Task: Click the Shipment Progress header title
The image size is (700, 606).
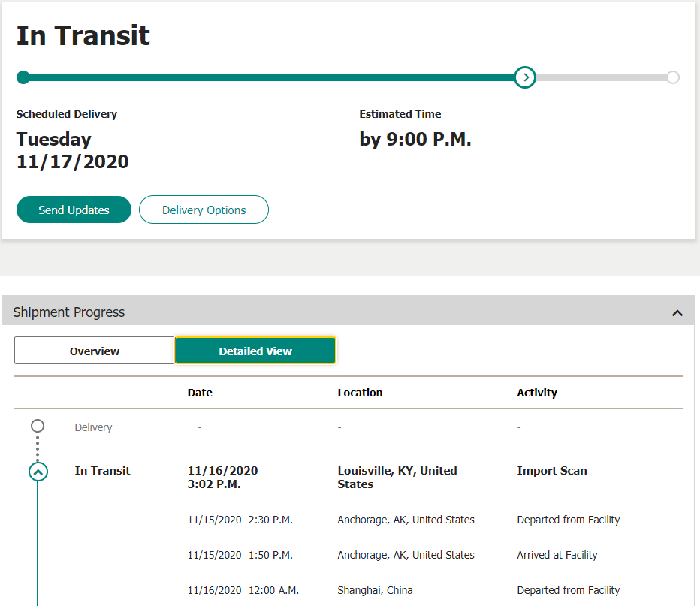Action: point(69,312)
